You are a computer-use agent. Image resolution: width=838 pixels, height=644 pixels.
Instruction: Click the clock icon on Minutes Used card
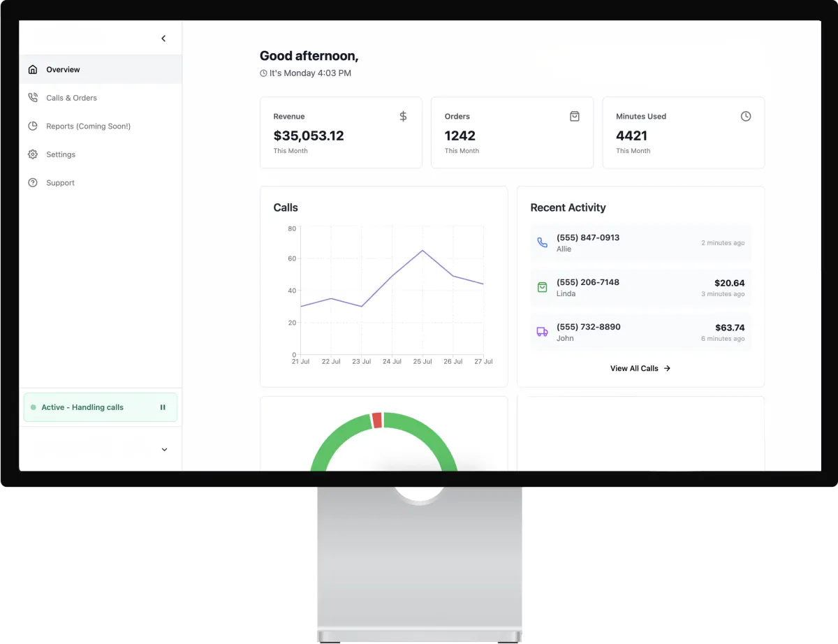746,117
